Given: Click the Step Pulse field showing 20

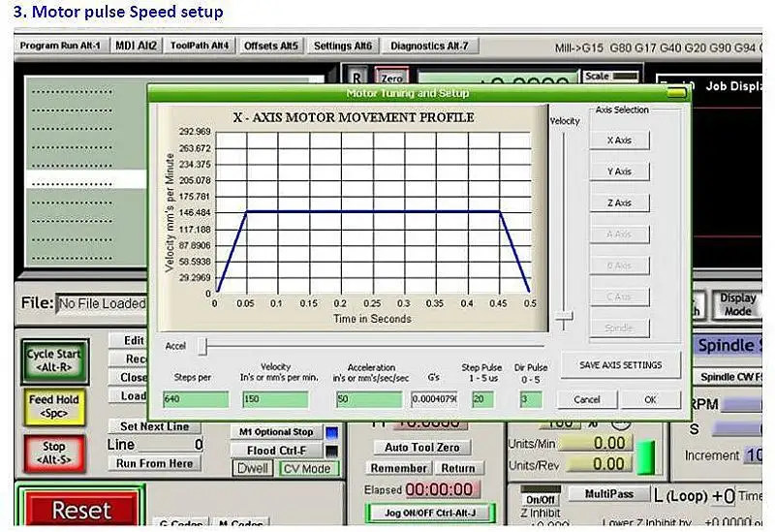Looking at the screenshot, I should tap(482, 399).
